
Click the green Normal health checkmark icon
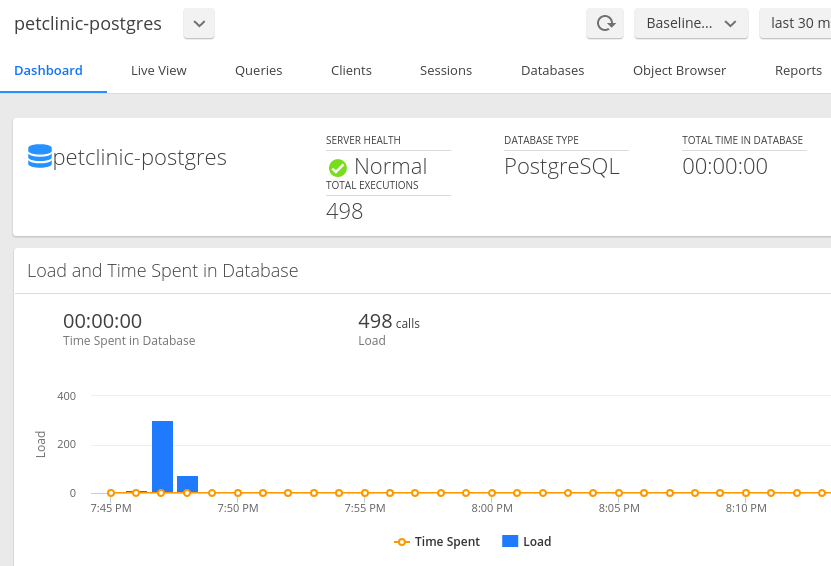(338, 168)
